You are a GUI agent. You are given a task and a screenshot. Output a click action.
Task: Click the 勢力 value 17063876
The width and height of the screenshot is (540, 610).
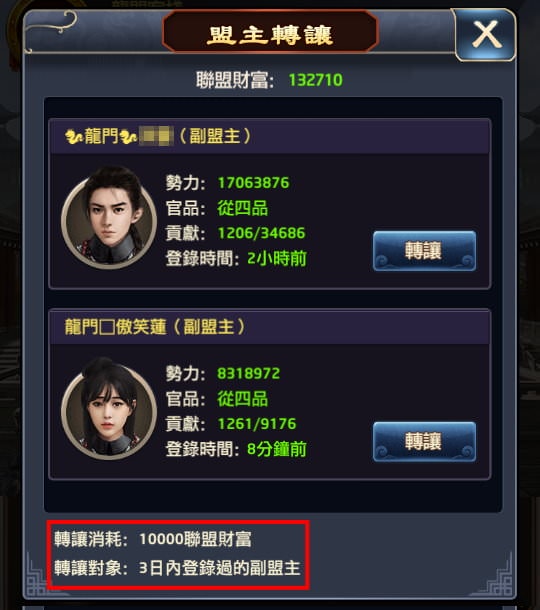(x=253, y=183)
